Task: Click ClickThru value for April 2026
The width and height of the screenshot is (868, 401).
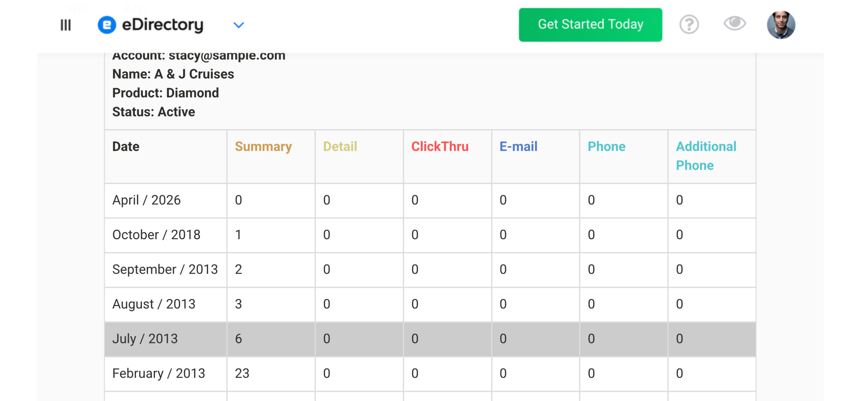Action: (415, 200)
